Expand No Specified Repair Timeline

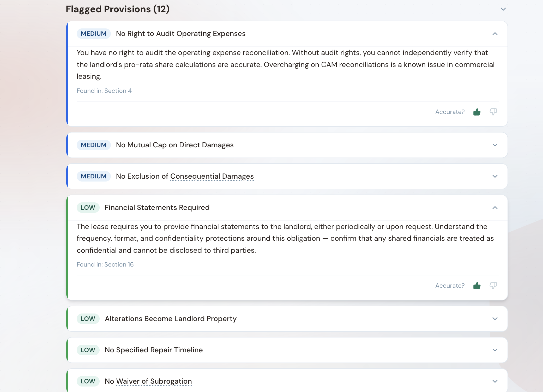coord(495,350)
